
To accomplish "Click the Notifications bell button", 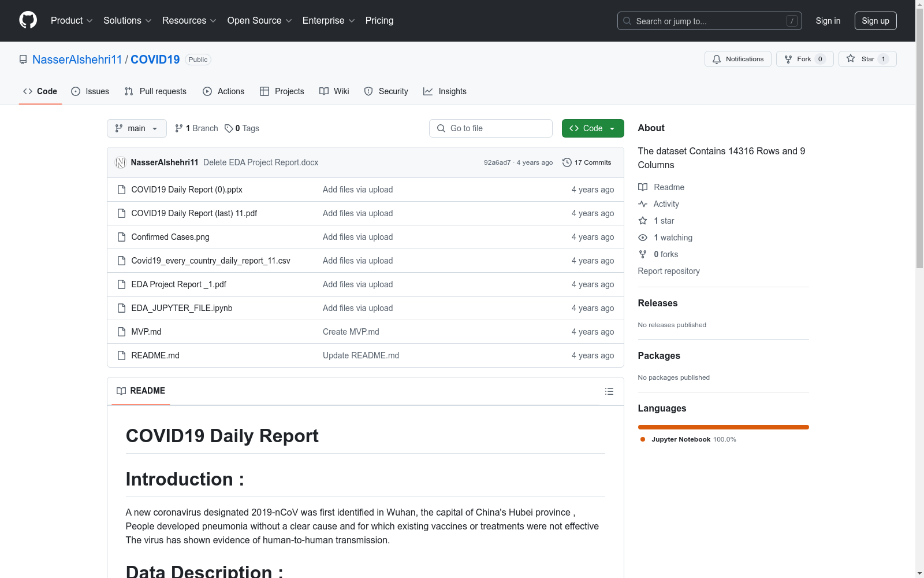I will tap(737, 59).
